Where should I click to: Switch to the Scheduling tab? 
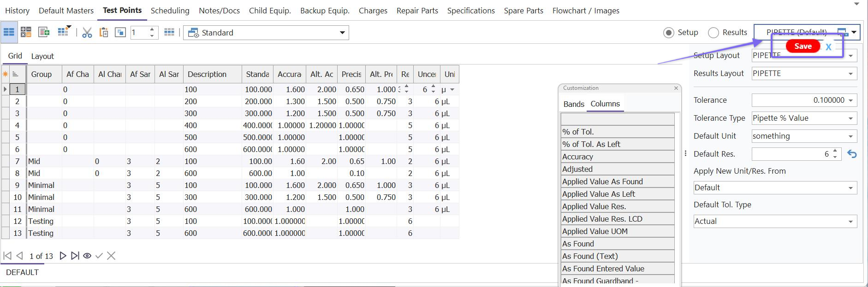[170, 11]
